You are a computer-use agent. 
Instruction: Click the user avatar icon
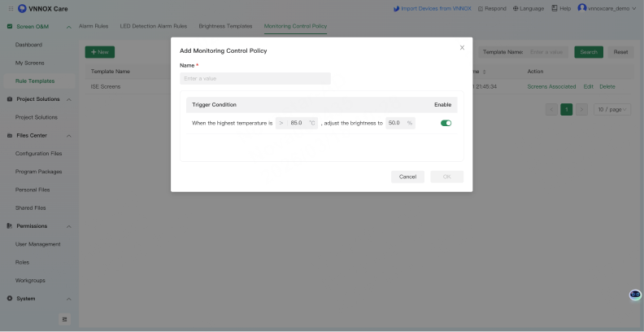pos(582,8)
